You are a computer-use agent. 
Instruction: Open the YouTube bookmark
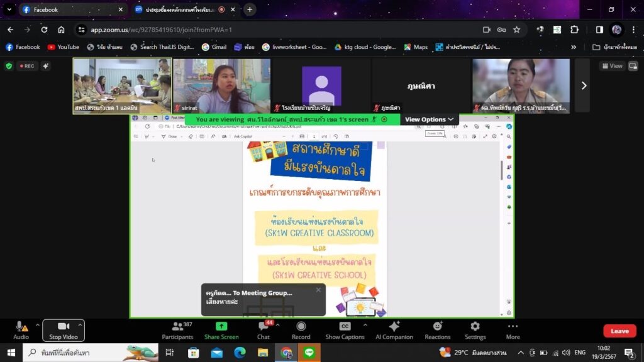tap(64, 47)
